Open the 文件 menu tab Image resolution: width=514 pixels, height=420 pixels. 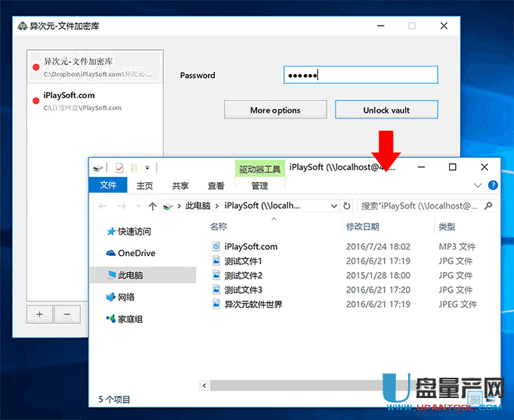pos(108,186)
